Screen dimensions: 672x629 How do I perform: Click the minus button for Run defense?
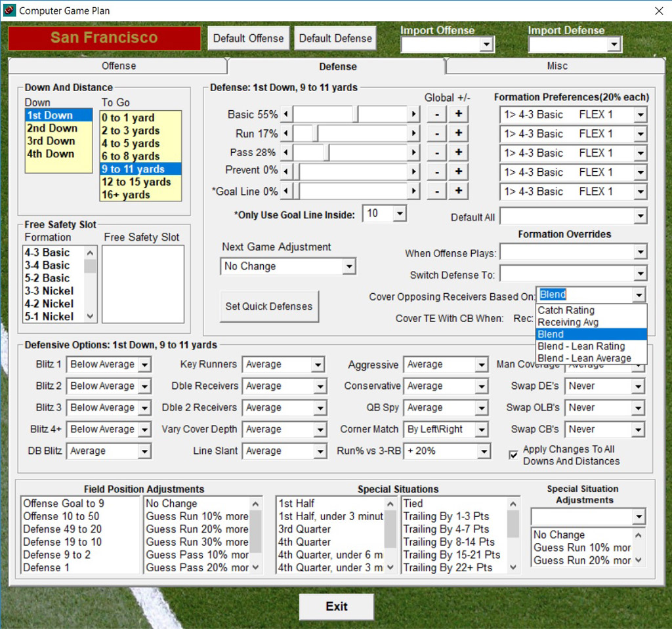point(436,134)
